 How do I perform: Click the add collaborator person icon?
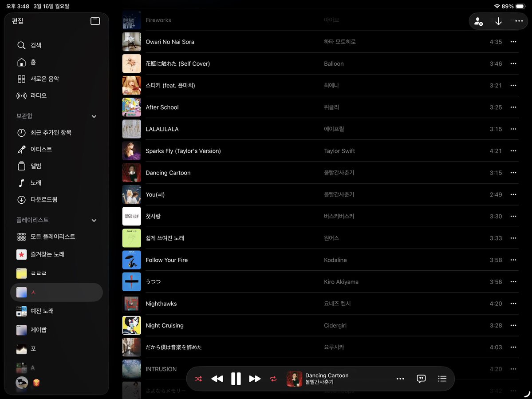point(478,21)
